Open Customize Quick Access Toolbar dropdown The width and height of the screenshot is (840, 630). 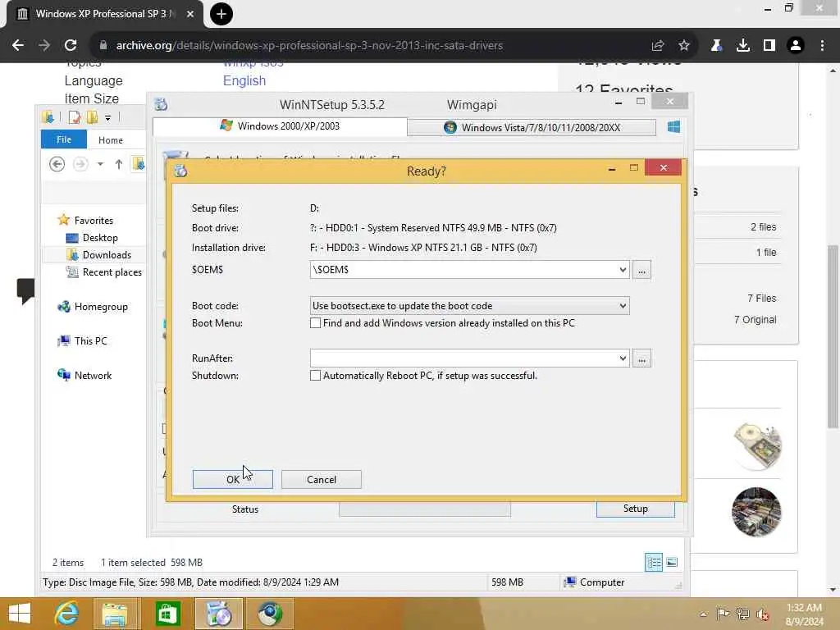click(107, 117)
